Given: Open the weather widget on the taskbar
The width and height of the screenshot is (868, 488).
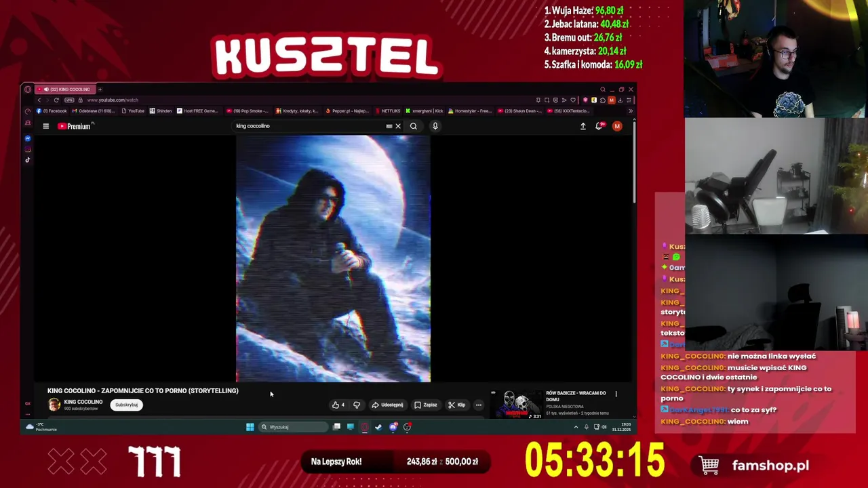Looking at the screenshot, I should (x=41, y=427).
